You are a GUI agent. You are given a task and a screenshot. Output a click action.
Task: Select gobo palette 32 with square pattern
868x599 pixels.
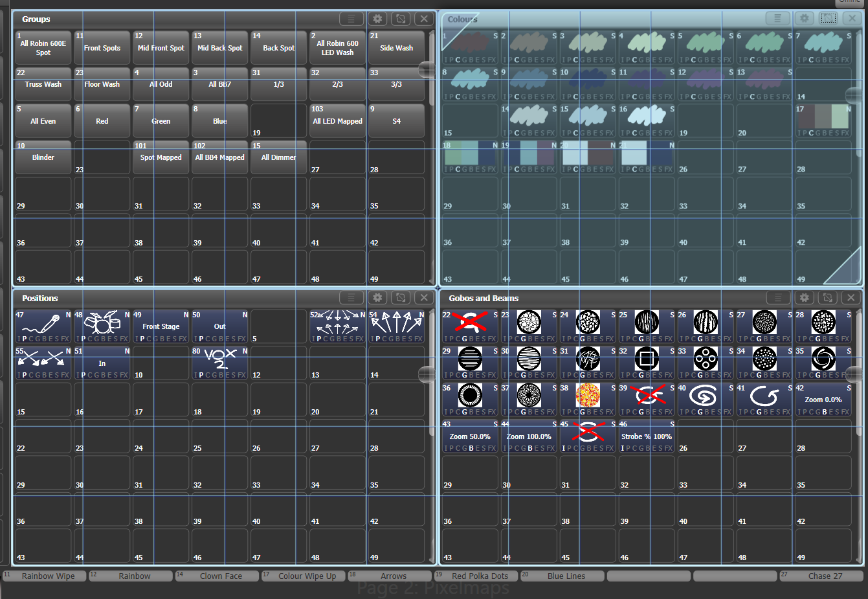click(646, 362)
